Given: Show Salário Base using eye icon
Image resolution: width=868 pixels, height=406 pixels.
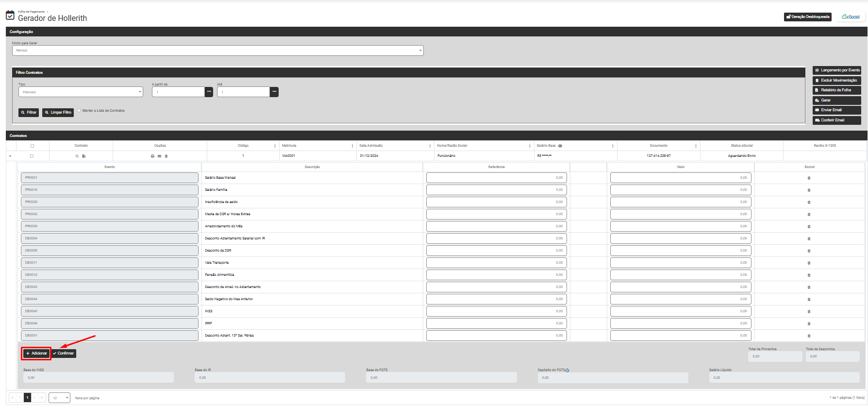Looking at the screenshot, I should (560, 146).
